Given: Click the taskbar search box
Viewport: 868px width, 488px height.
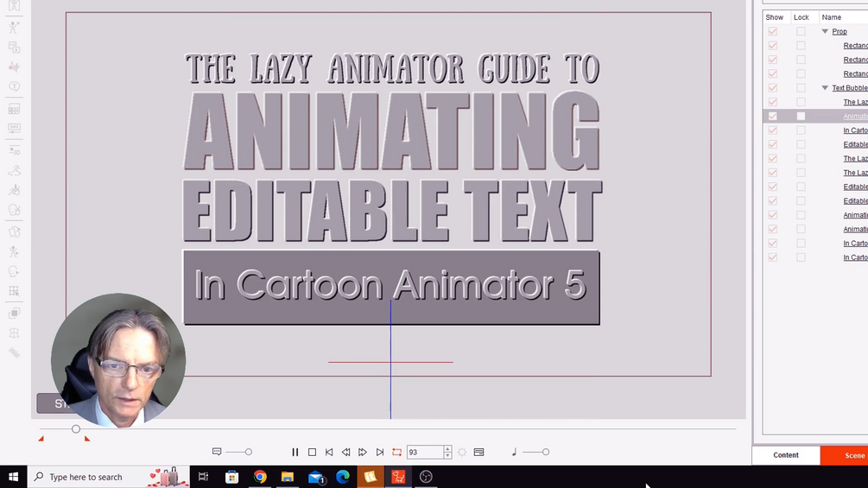Looking at the screenshot, I should tap(109, 477).
